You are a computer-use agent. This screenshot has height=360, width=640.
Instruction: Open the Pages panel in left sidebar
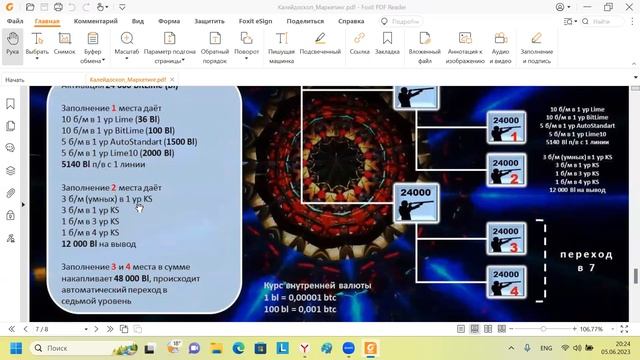11,126
